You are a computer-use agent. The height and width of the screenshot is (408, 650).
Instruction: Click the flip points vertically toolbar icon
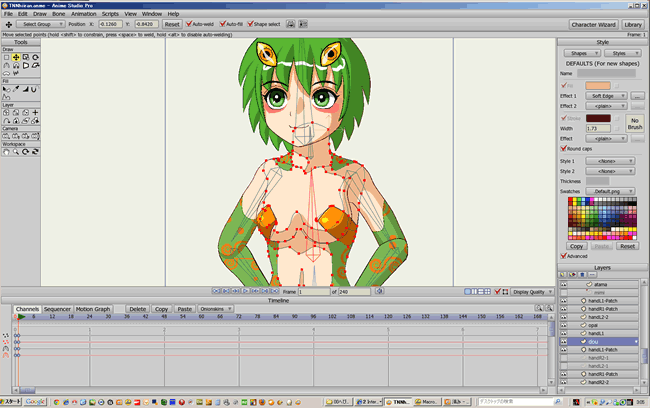[x=303, y=24]
